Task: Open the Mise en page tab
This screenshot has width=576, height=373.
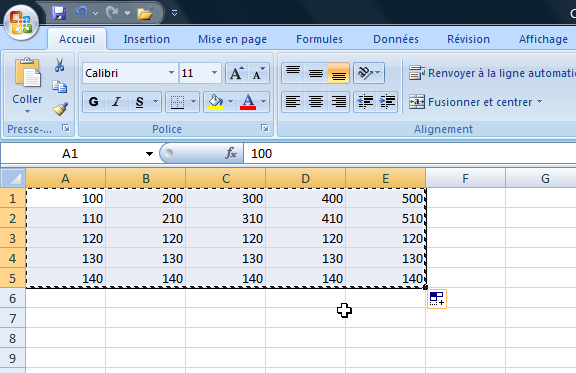Action: tap(233, 39)
